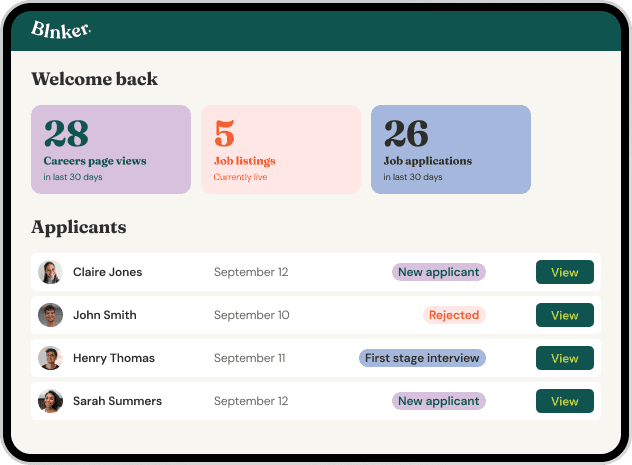Click Sarah Summers's profile avatar

(50, 401)
